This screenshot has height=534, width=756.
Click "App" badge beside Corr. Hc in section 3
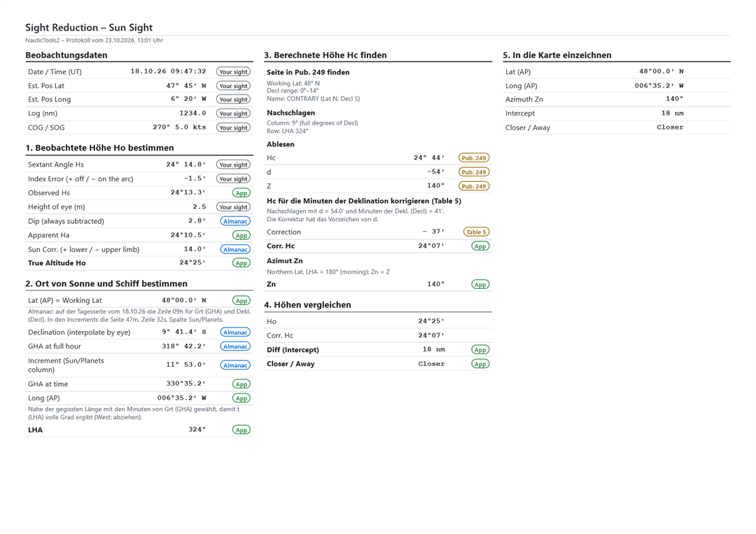pyautogui.click(x=480, y=246)
